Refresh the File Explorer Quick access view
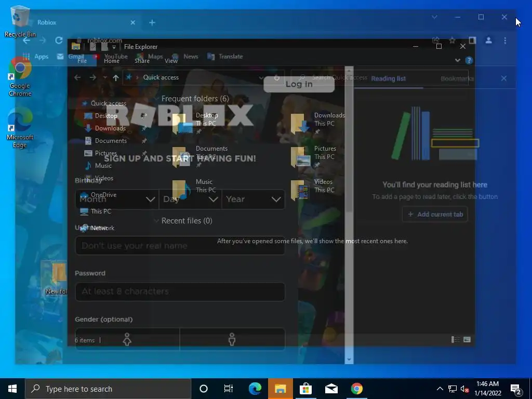This screenshot has height=399, width=532. [277, 78]
